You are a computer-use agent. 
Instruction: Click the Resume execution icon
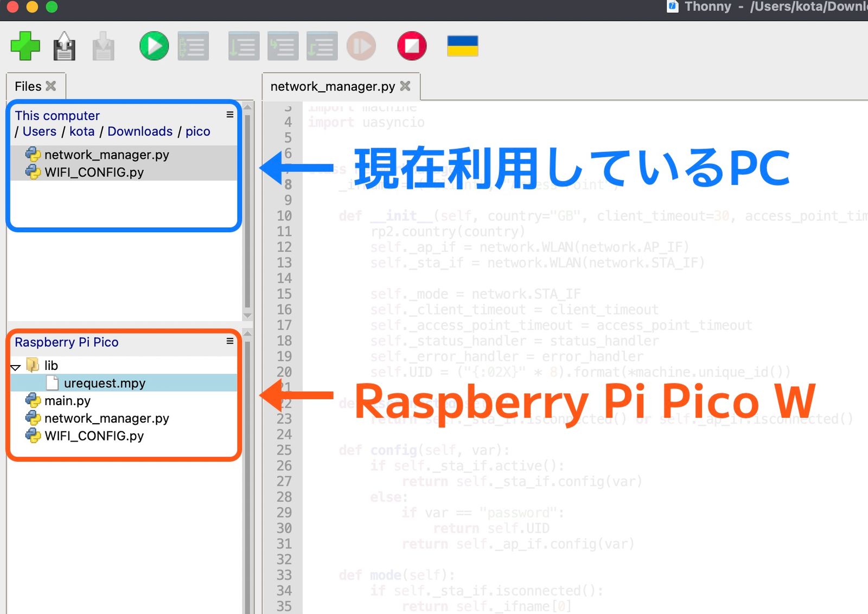pyautogui.click(x=361, y=46)
